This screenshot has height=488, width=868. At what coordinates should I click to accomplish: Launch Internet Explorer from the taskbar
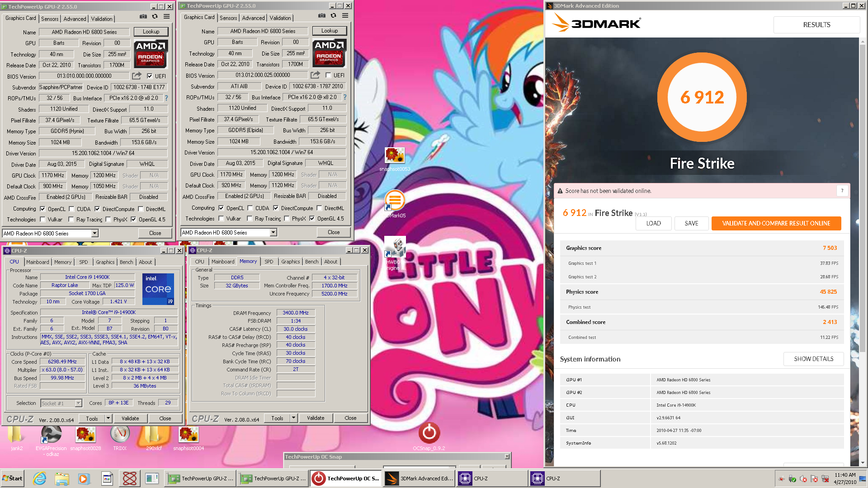point(40,478)
